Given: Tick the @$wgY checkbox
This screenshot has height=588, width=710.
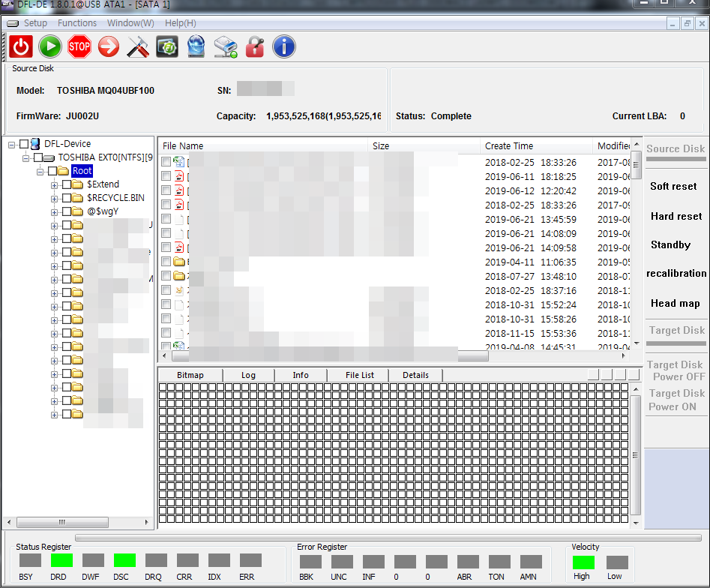Looking at the screenshot, I should pos(67,211).
